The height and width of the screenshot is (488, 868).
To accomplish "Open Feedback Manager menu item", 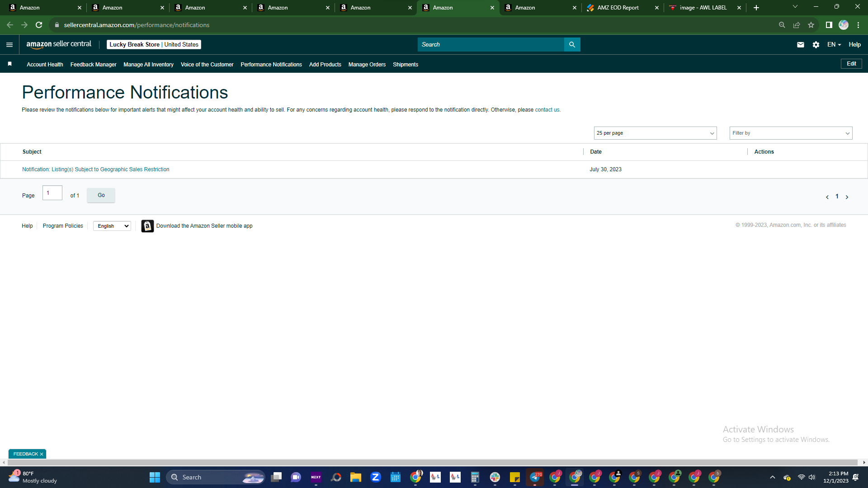I will (x=93, y=65).
